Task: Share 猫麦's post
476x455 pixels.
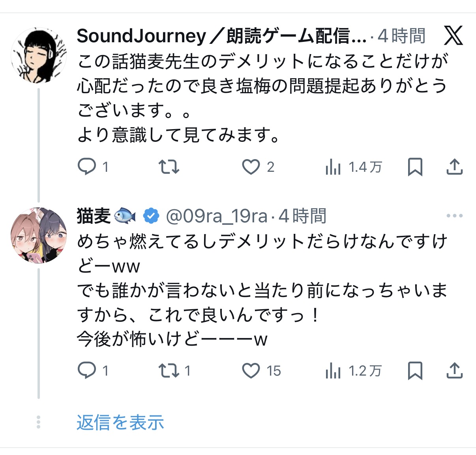Action: pyautogui.click(x=454, y=370)
